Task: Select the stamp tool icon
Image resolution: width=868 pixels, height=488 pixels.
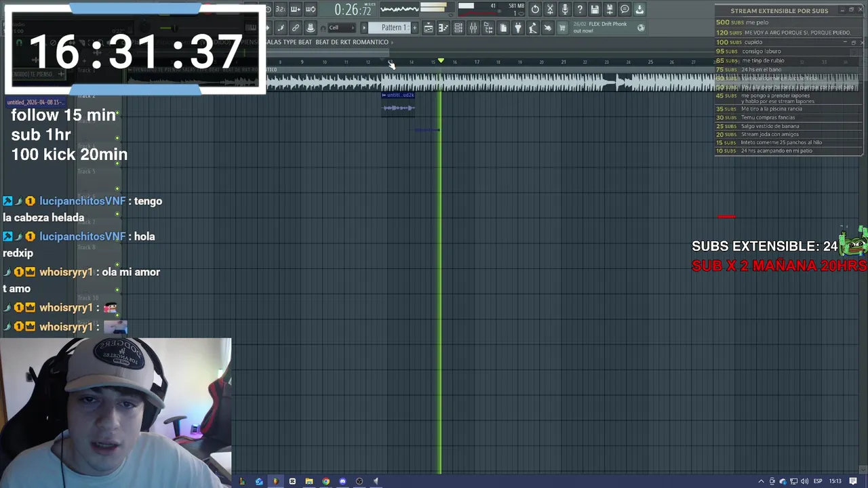Action: pos(311,28)
